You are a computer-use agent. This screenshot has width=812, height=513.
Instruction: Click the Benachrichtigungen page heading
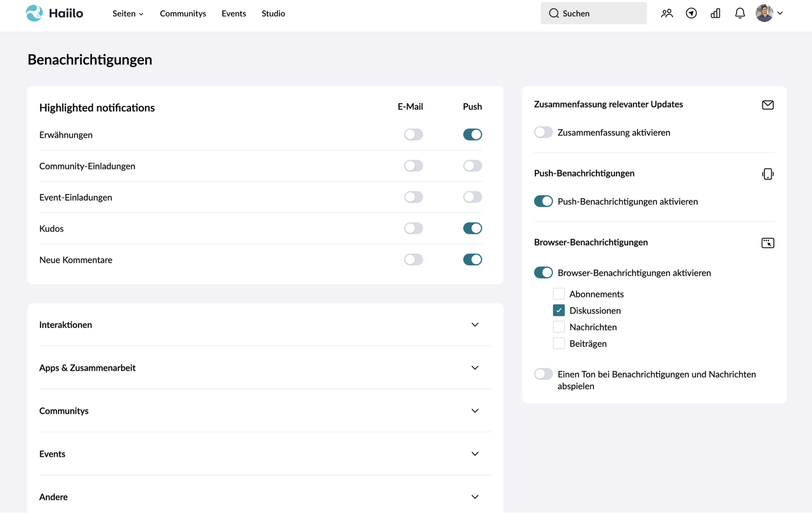90,60
